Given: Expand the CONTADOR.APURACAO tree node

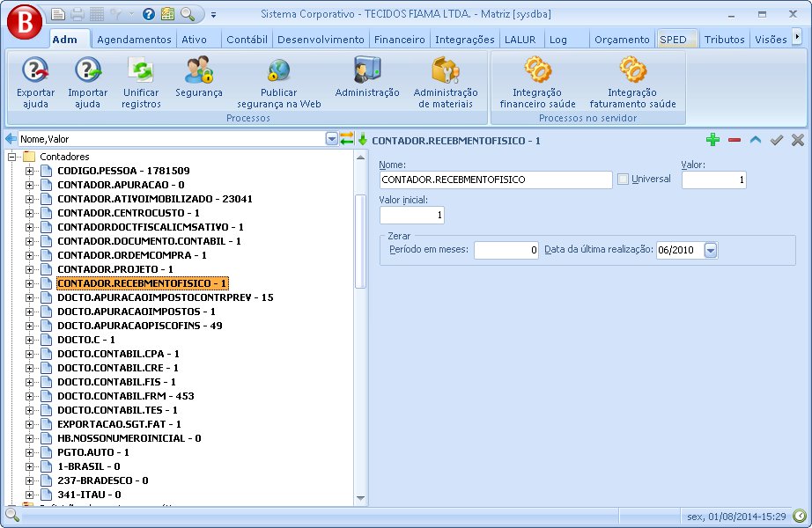Looking at the screenshot, I should point(29,185).
